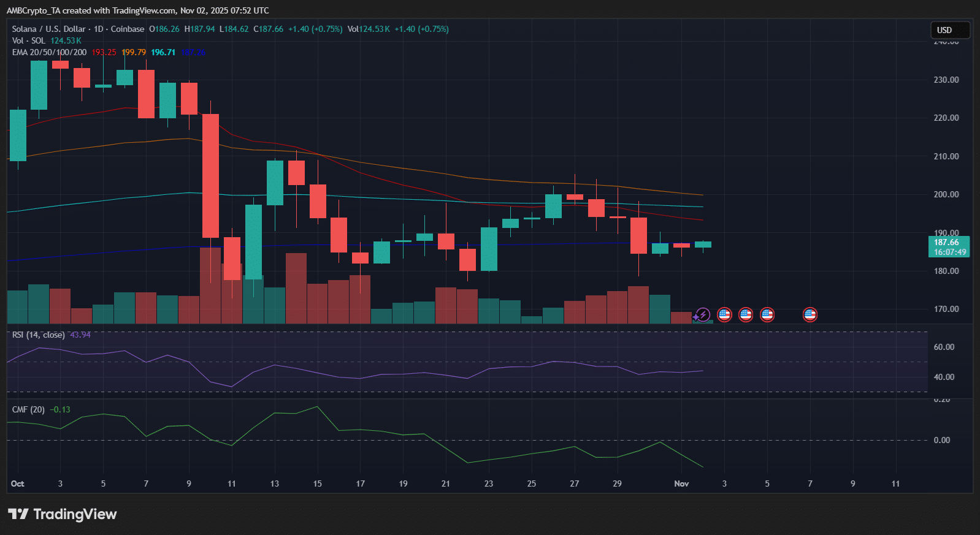Open the US flag event on Nov 7
This screenshot has width=980, height=535.
coord(810,315)
